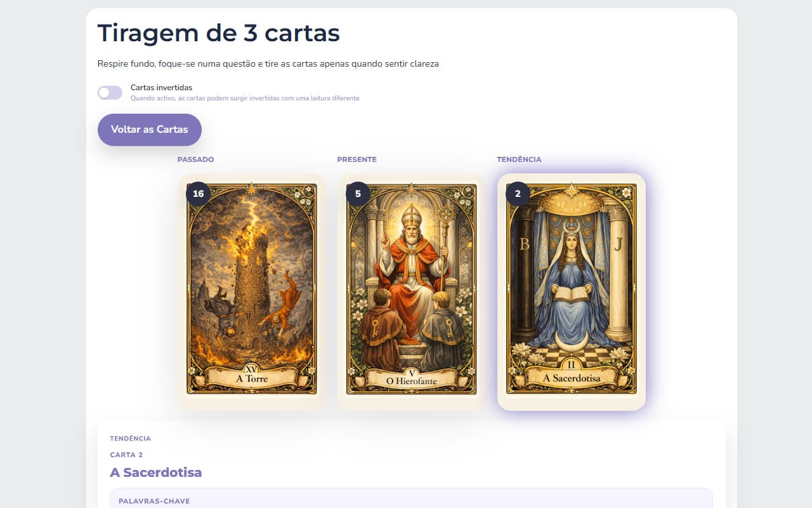812x508 pixels.
Task: Click the Voltar as Cartas button
Action: [x=150, y=130]
